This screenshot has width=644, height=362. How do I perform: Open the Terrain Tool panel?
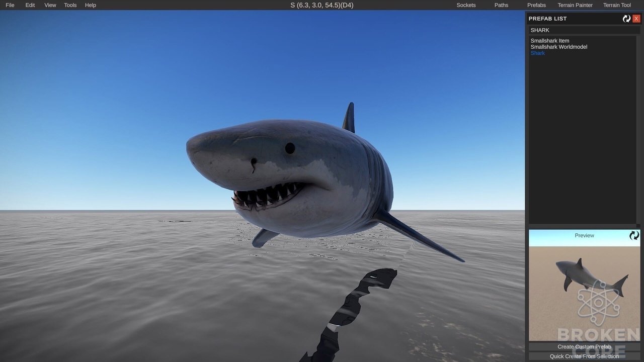pyautogui.click(x=617, y=5)
